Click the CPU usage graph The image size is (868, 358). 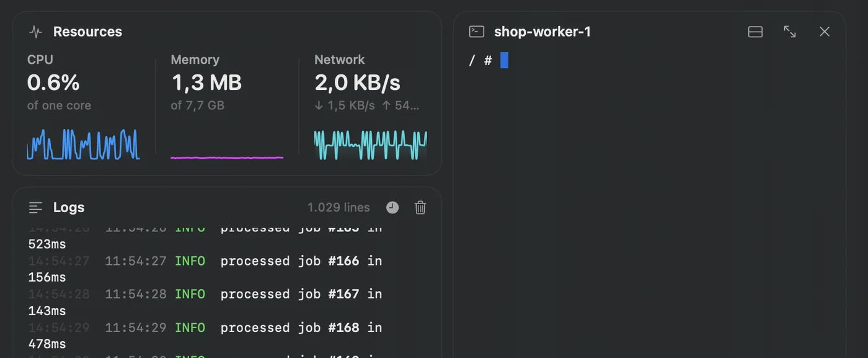[83, 144]
